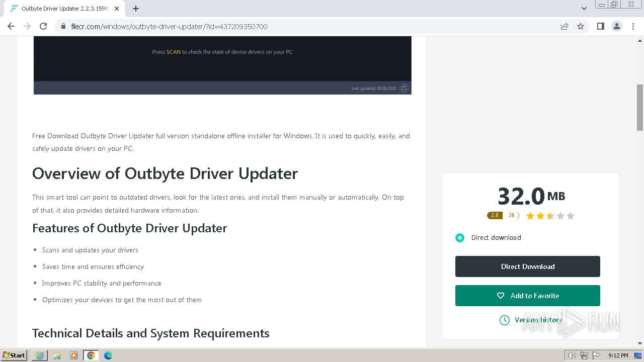Open the Outbyte app screenshot image
This screenshot has width=644, height=362.
[222, 65]
